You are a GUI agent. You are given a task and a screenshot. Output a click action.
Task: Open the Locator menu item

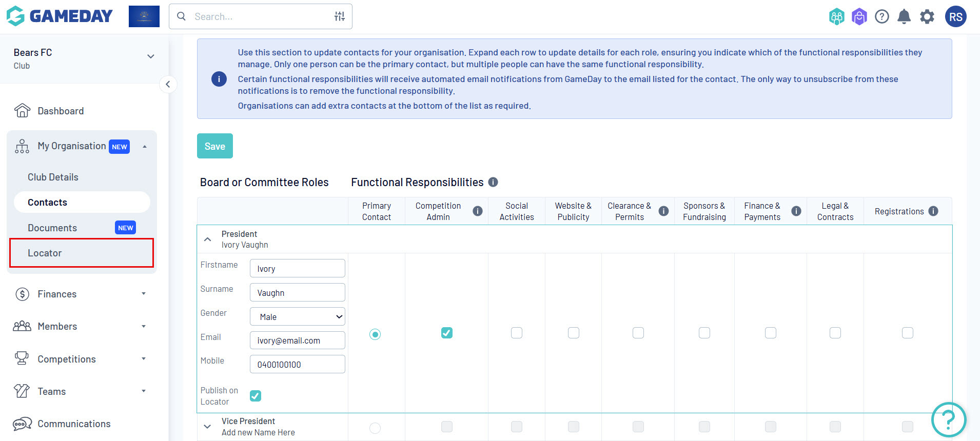45,253
